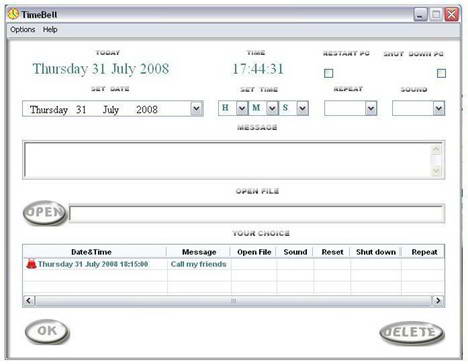
Task: Click the table's left scroll arrow
Action: point(29,301)
